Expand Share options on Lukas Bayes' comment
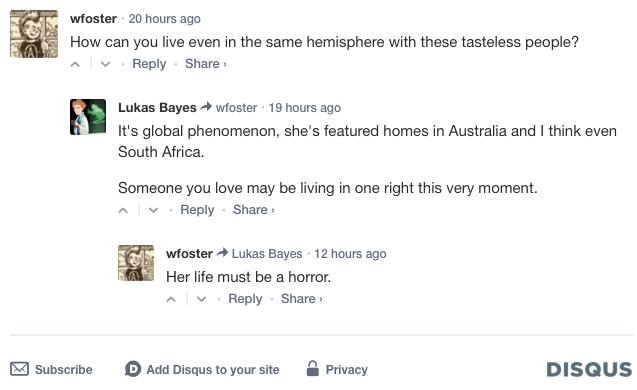The height and width of the screenshot is (390, 637). pyautogui.click(x=254, y=210)
